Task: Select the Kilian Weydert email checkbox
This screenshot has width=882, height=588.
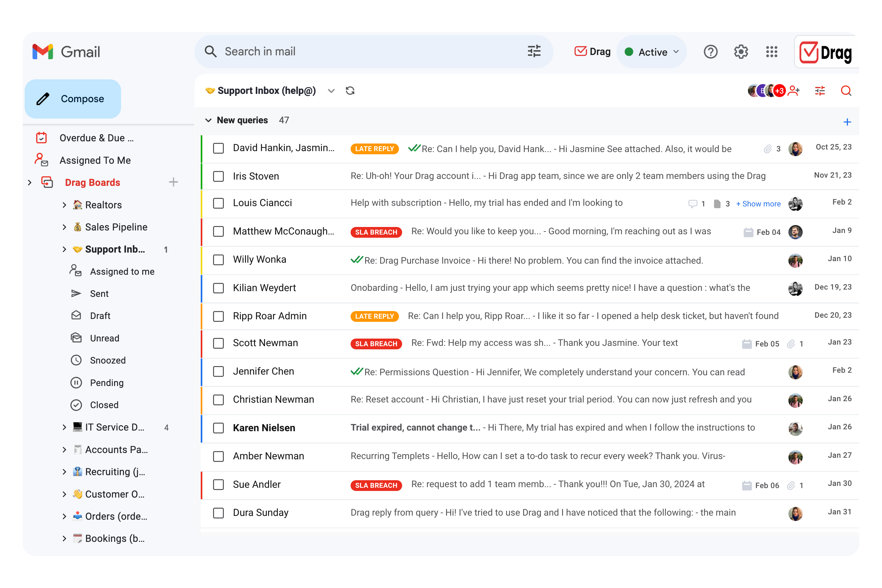Action: coord(218,288)
